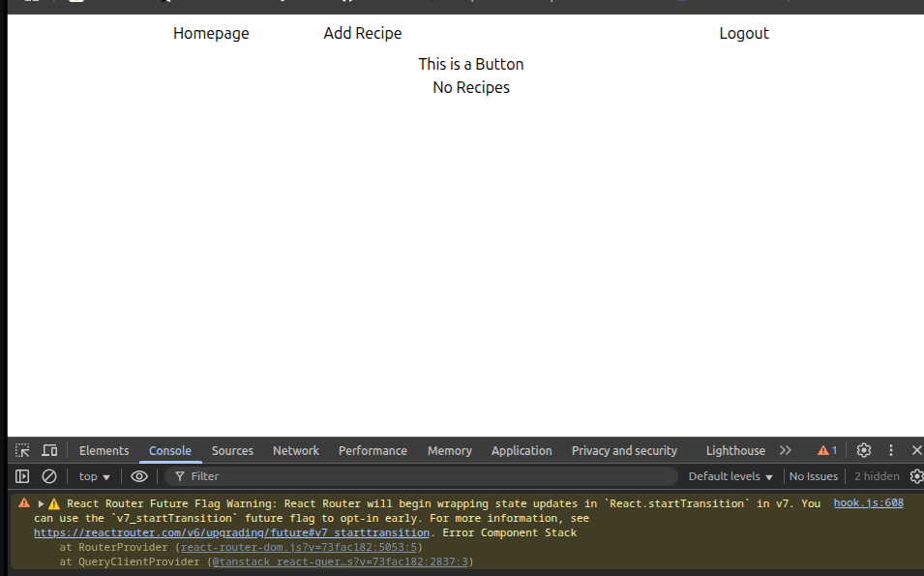Open the react-router-dom.js source link

pyautogui.click(x=299, y=547)
